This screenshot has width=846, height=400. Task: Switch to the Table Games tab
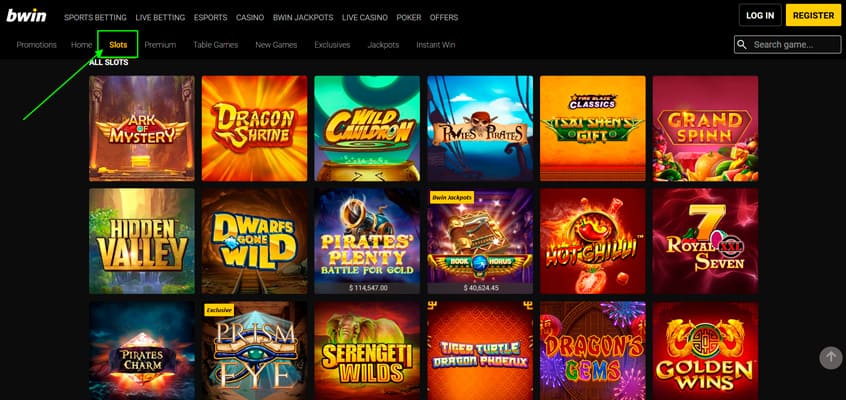pyautogui.click(x=216, y=45)
